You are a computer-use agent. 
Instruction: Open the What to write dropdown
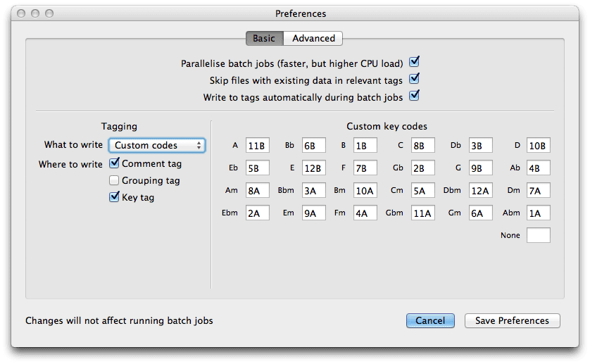coord(156,145)
